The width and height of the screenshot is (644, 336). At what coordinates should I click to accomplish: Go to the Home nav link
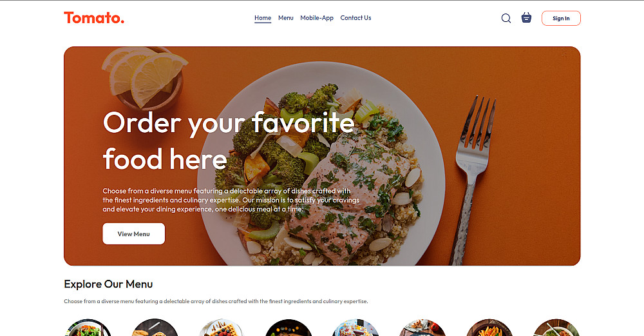pyautogui.click(x=263, y=17)
